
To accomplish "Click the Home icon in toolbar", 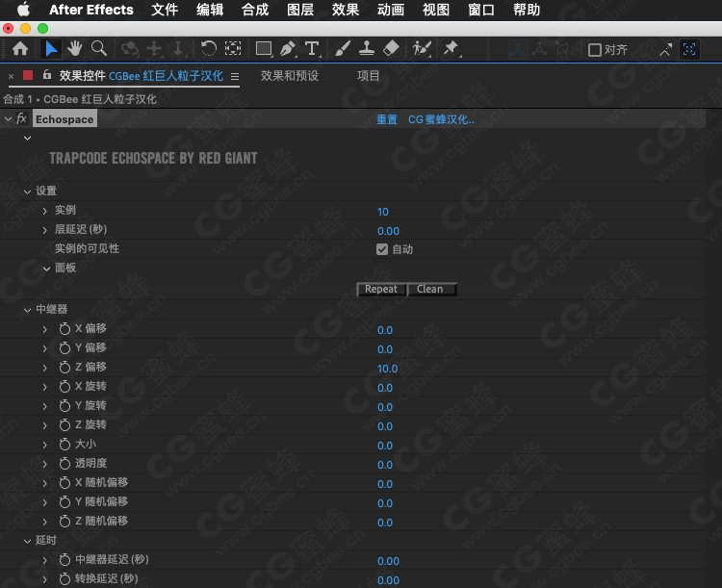I will tap(20, 49).
